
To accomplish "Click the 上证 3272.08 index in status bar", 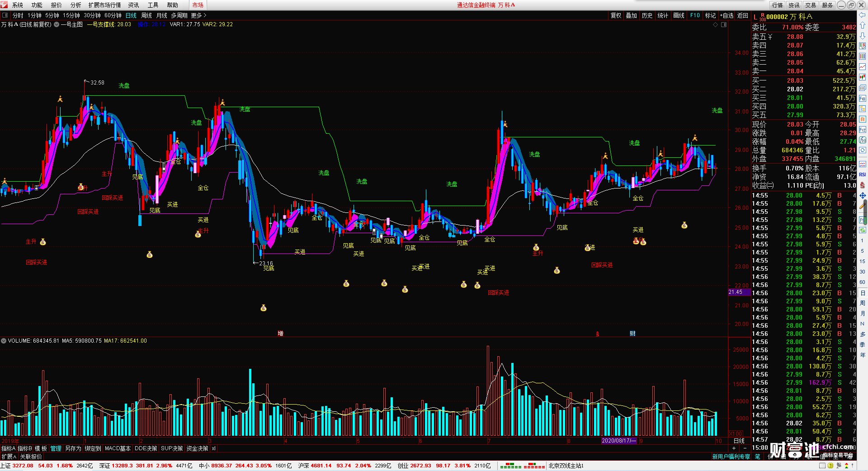I will 17,466.
